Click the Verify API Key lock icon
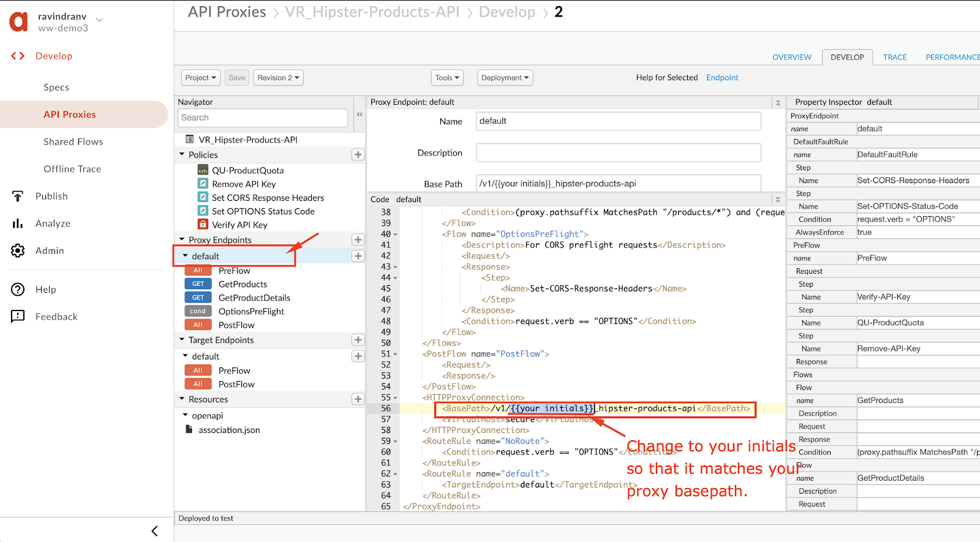Image resolution: width=980 pixels, height=542 pixels. [203, 224]
